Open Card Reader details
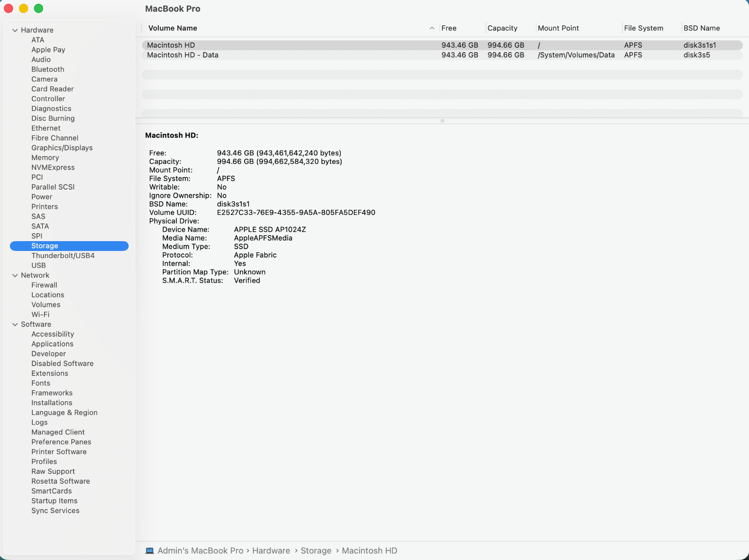 52,89
